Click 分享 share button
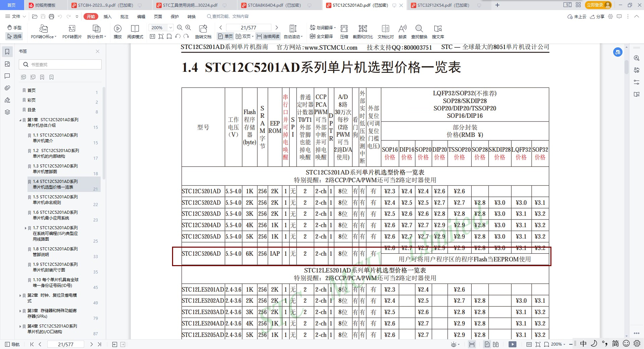 pyautogui.click(x=597, y=16)
